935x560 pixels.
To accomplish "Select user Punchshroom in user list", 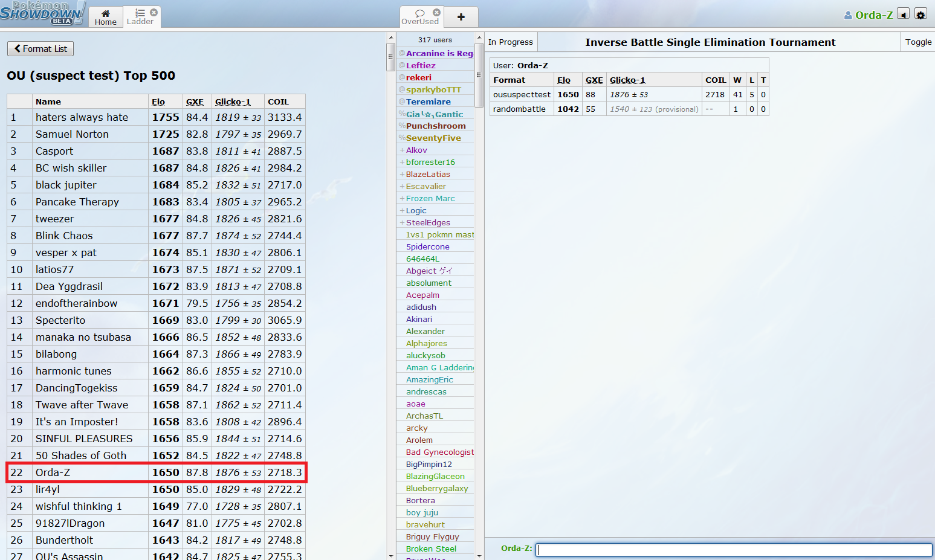I will pos(435,126).
